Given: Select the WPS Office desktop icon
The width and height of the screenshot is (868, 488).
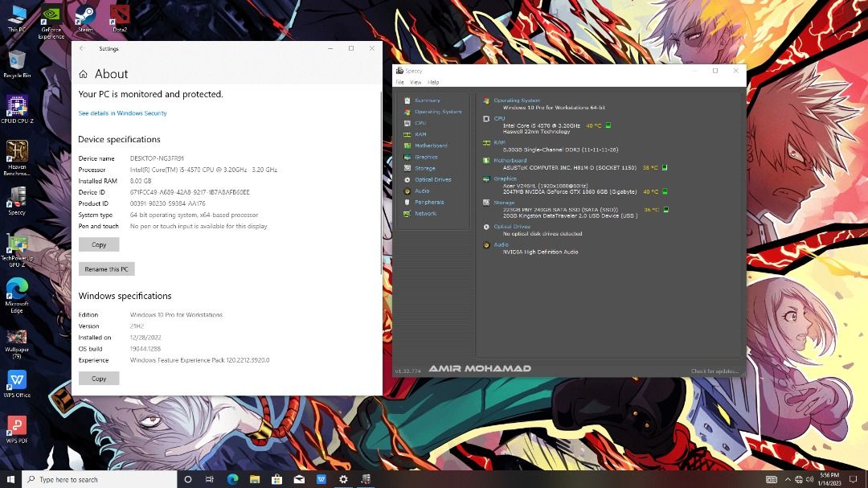Looking at the screenshot, I should 17,383.
